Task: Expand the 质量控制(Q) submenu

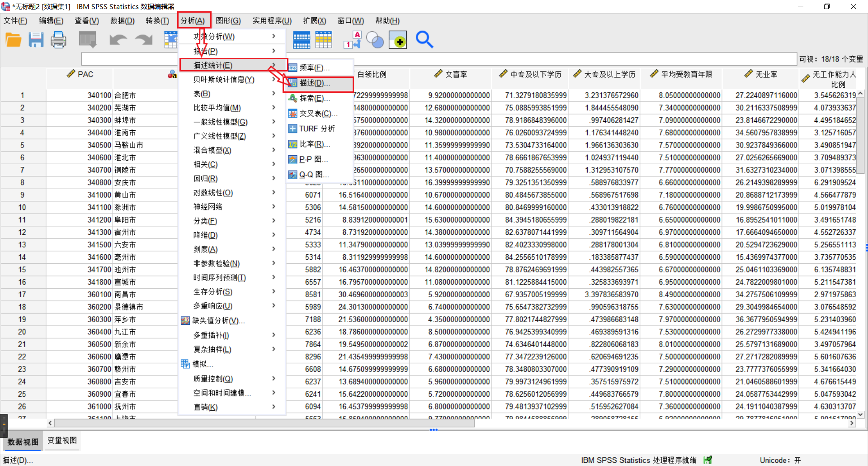Action: tap(232, 379)
